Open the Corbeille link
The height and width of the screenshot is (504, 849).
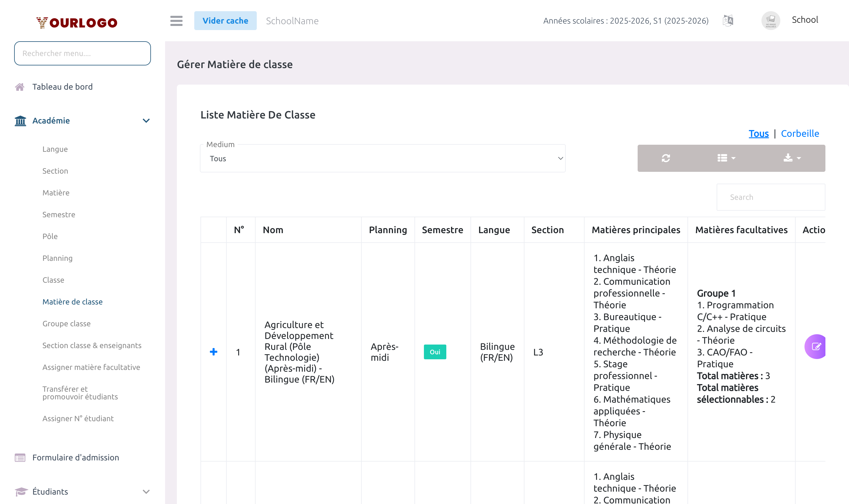pos(800,134)
